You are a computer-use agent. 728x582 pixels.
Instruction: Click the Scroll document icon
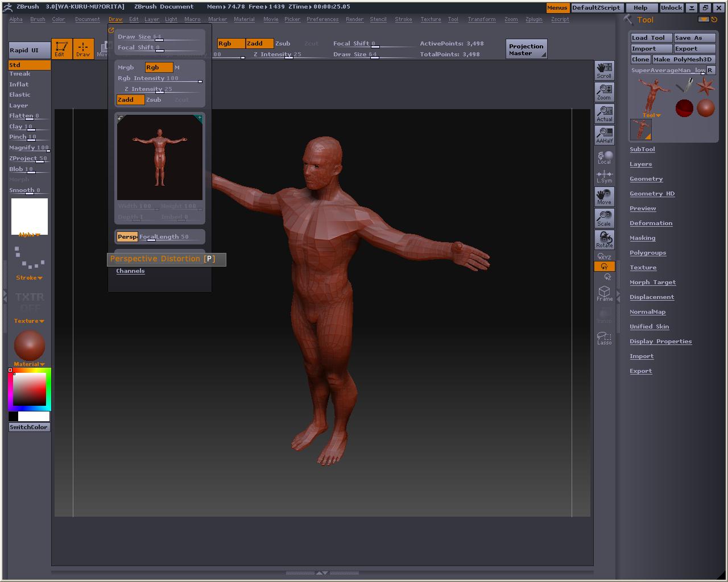[x=604, y=70]
